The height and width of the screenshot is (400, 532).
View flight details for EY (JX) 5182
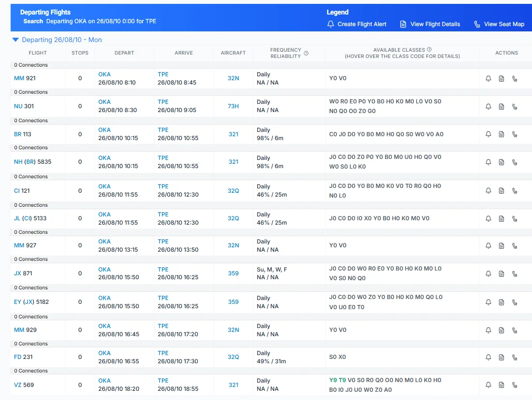(502, 302)
